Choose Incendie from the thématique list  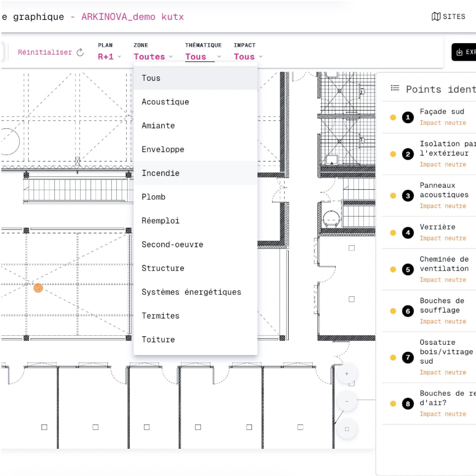[x=161, y=173]
